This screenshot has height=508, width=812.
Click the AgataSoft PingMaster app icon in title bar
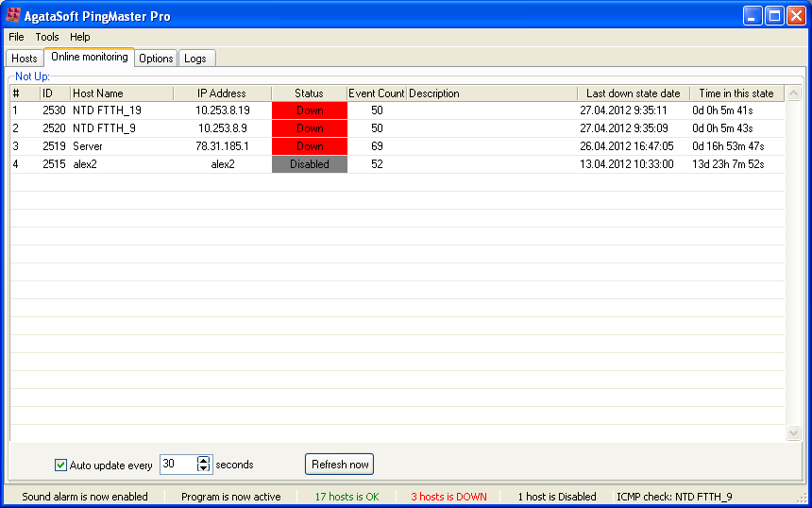click(13, 15)
